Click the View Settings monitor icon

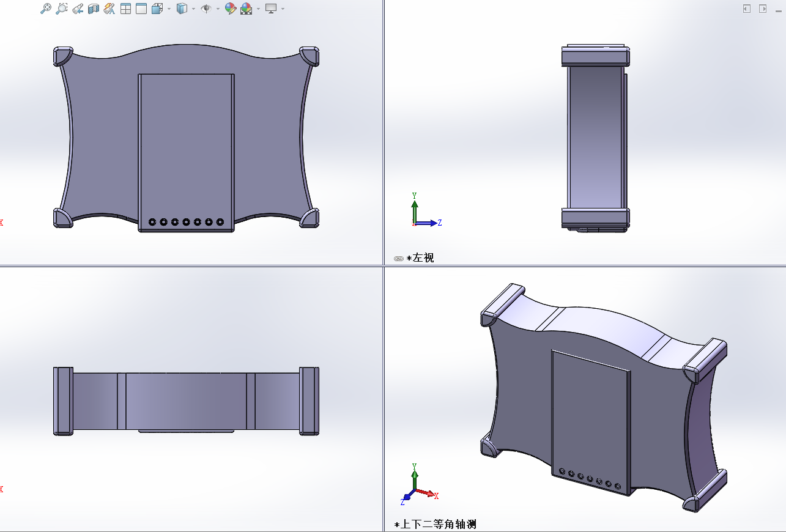[x=270, y=9]
